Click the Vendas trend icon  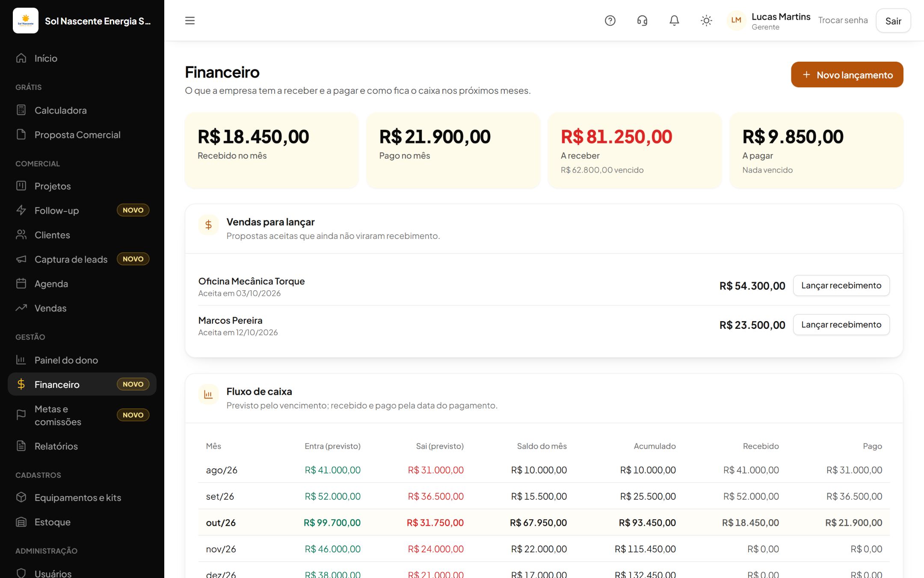[21, 308]
